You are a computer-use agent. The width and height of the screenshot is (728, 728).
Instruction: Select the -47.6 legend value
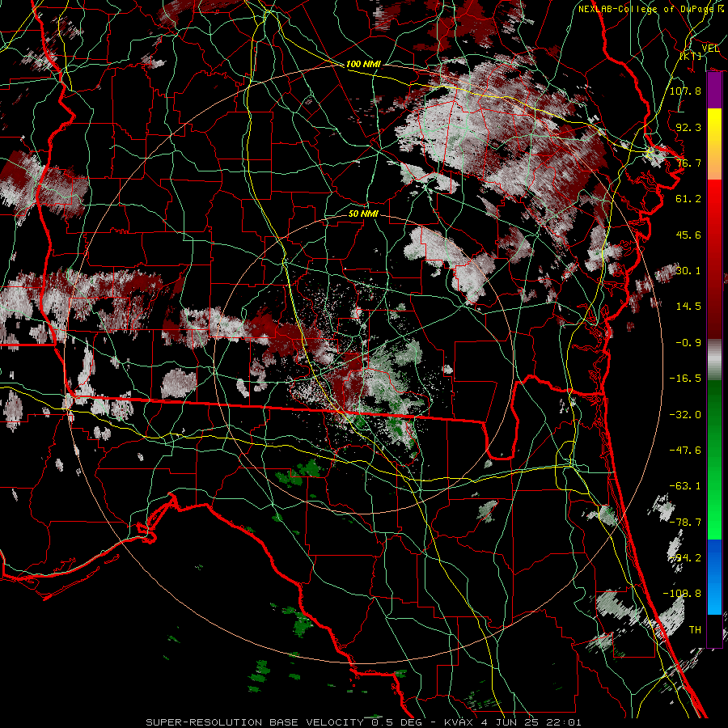click(x=685, y=450)
